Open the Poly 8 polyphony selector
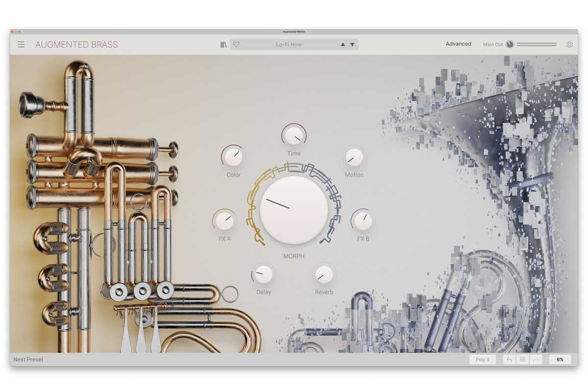 pyautogui.click(x=483, y=360)
